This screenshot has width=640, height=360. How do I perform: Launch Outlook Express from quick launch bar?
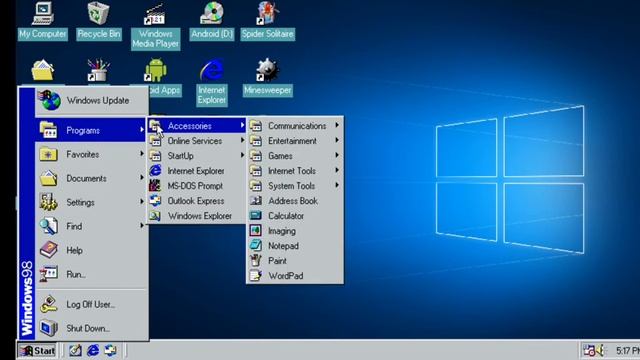[111, 350]
